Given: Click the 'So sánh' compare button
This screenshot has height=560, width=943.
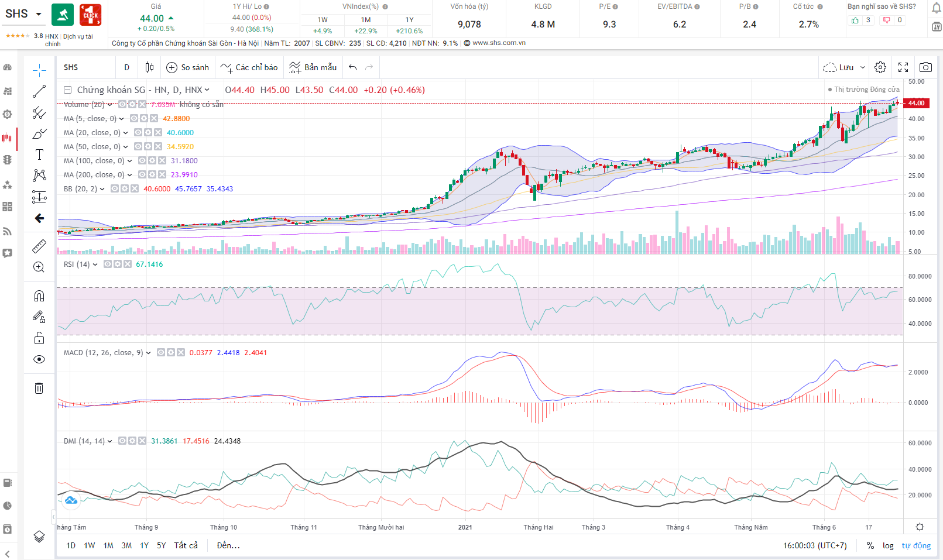Looking at the screenshot, I should click(x=188, y=67).
